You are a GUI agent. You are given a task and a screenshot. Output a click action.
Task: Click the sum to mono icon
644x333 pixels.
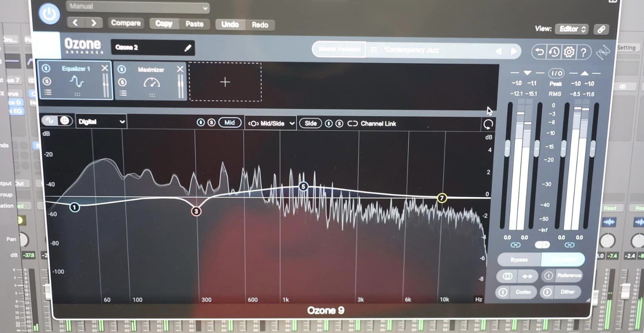(x=507, y=276)
